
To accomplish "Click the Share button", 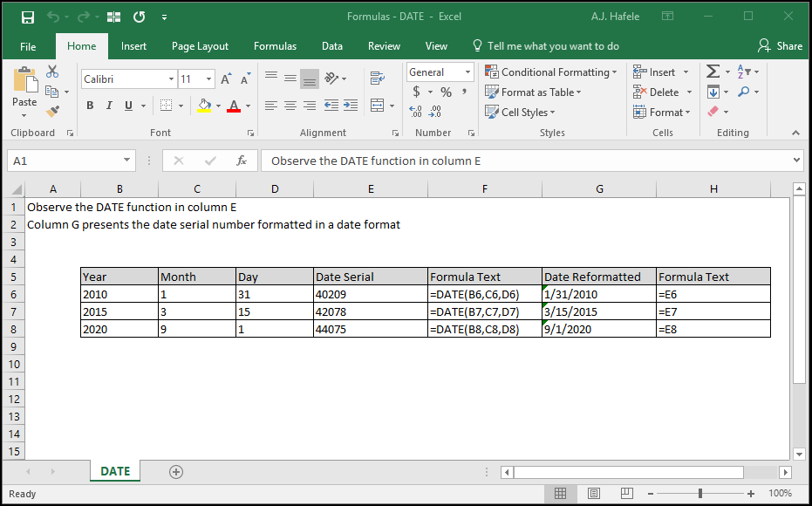I will (780, 46).
